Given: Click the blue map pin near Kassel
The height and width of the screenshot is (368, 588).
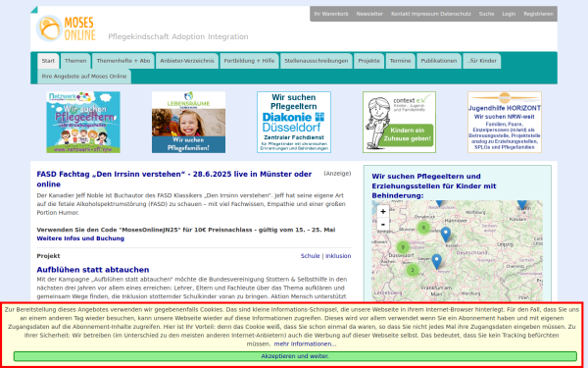Looking at the screenshot, I should point(446,235).
